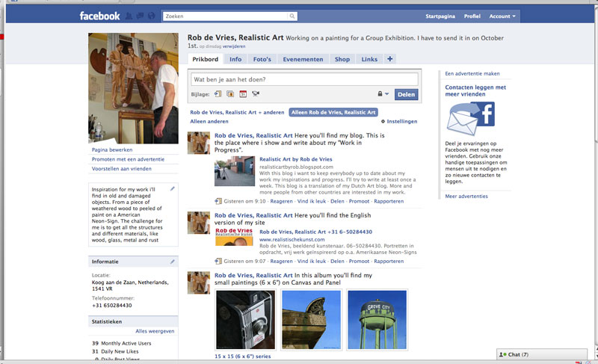Click Rapporteren on the 9:07 post
The image size is (598, 364).
point(389,262)
